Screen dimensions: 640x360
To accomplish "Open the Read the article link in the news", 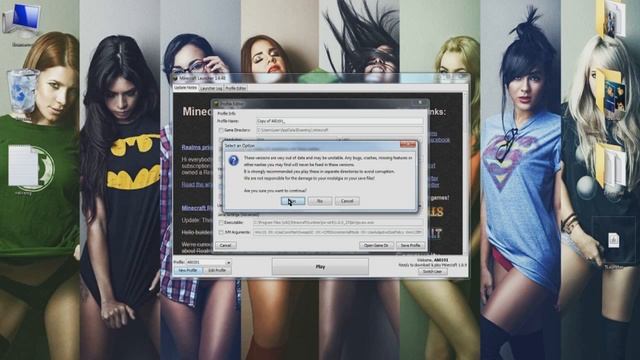I will click(198, 184).
